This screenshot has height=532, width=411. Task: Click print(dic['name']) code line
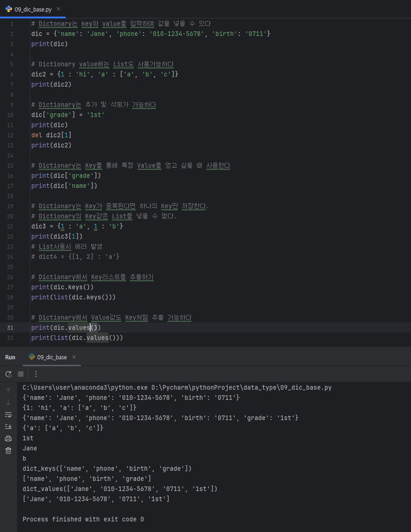point(64,186)
